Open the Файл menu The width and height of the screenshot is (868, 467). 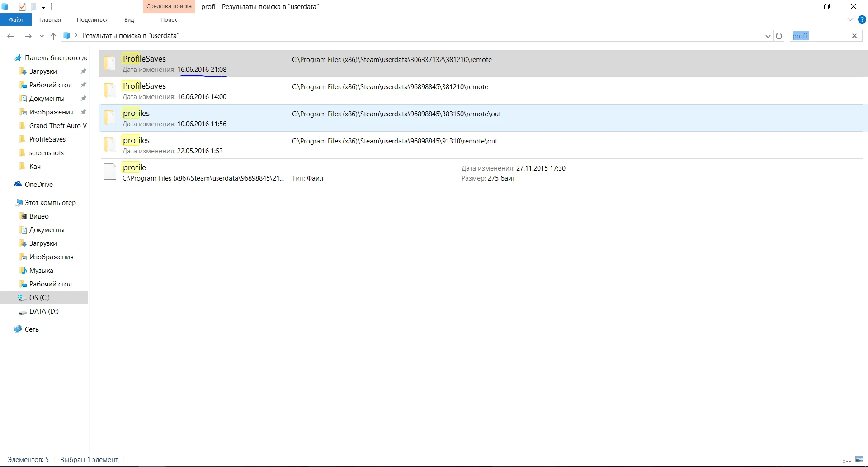16,19
